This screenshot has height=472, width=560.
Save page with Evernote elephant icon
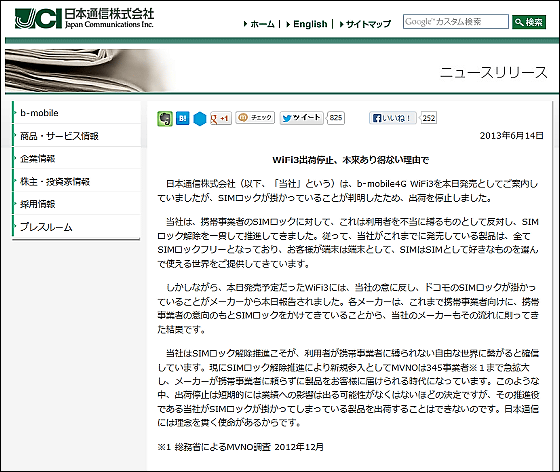(165, 119)
